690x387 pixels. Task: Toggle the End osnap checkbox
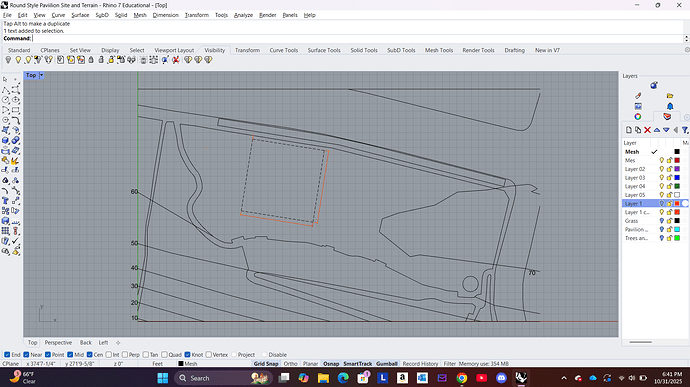pyautogui.click(x=7, y=354)
